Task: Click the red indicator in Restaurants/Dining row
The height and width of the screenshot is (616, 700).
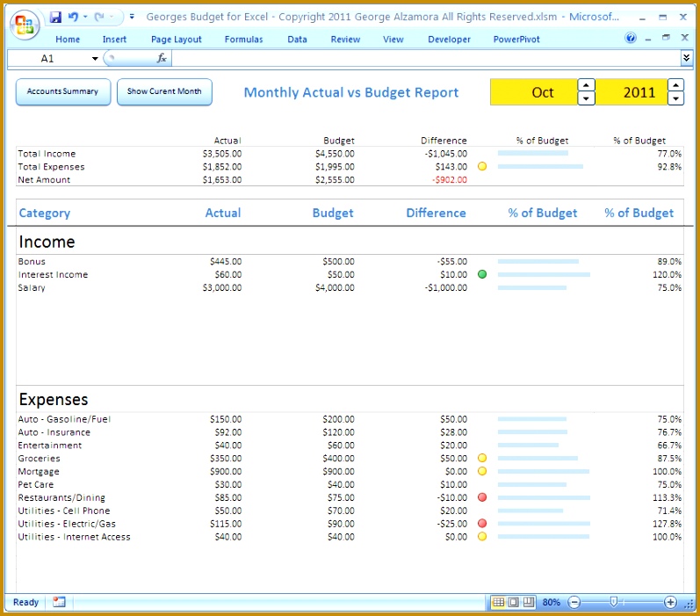Action: click(x=482, y=497)
